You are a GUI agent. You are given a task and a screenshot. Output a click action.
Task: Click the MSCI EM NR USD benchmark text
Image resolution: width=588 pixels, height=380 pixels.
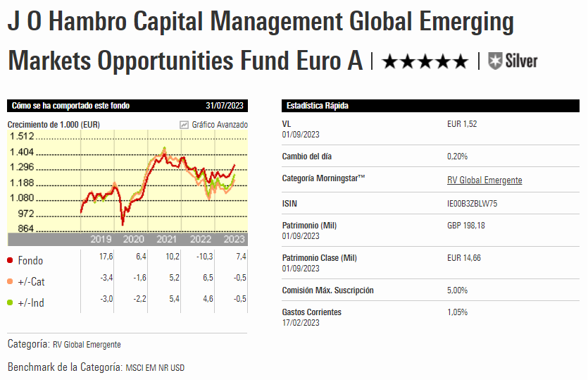tap(155, 367)
